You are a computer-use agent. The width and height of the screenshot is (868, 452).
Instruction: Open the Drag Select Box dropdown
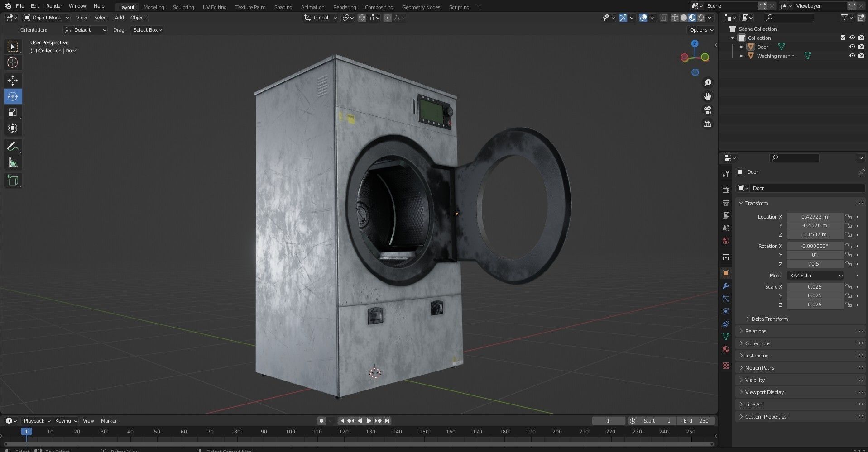coord(147,30)
